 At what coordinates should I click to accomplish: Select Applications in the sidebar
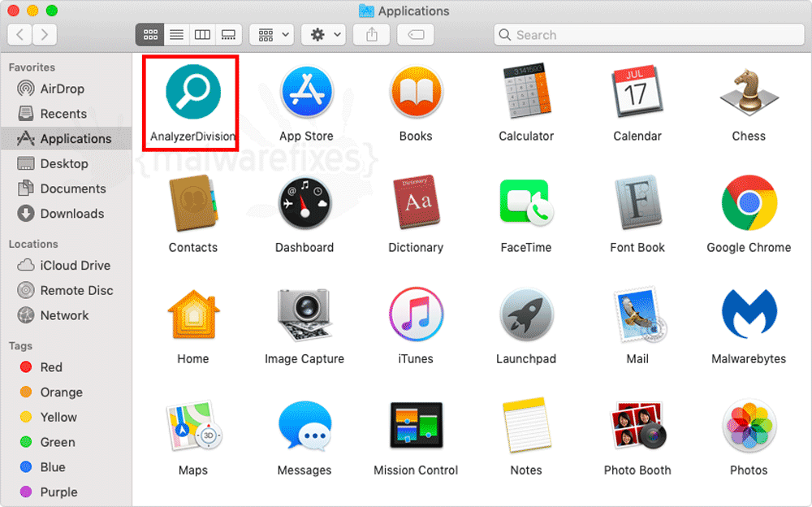point(66,138)
